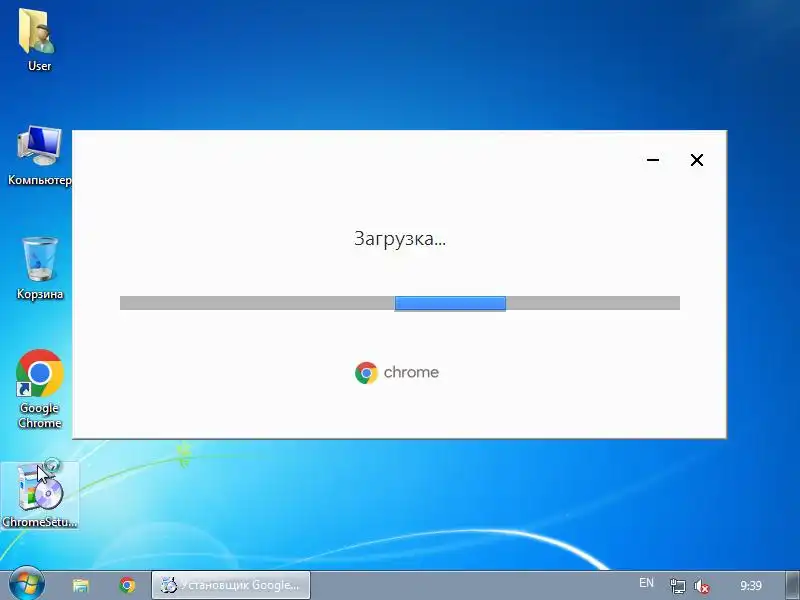
Task: Select the Google Chrome desktop shortcut
Action: coord(39,389)
